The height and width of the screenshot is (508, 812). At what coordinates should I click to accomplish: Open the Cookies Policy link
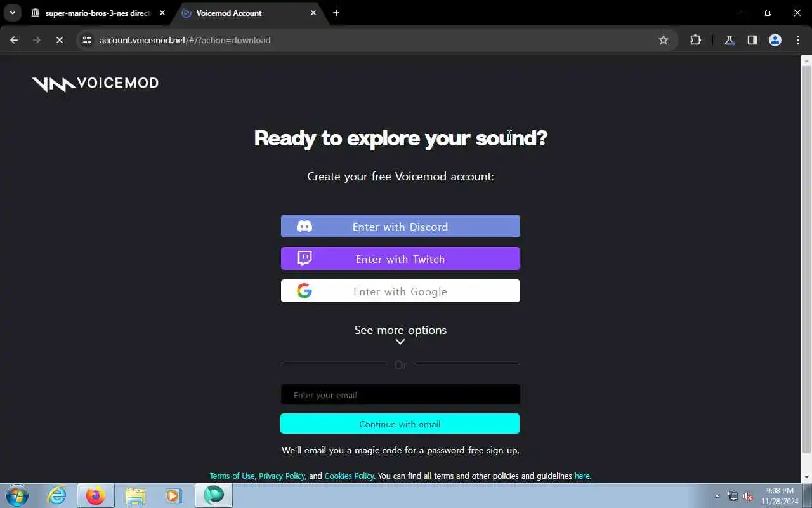[x=349, y=476]
